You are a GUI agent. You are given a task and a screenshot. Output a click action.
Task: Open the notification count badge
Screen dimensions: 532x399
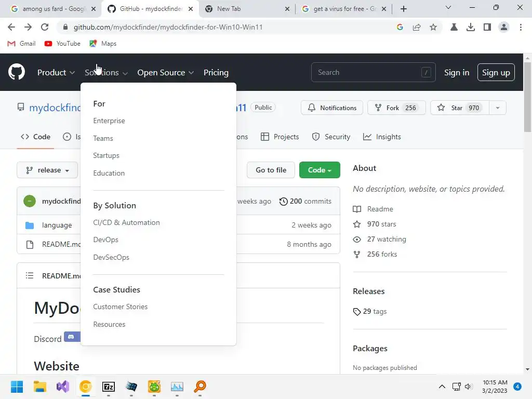coord(517,387)
